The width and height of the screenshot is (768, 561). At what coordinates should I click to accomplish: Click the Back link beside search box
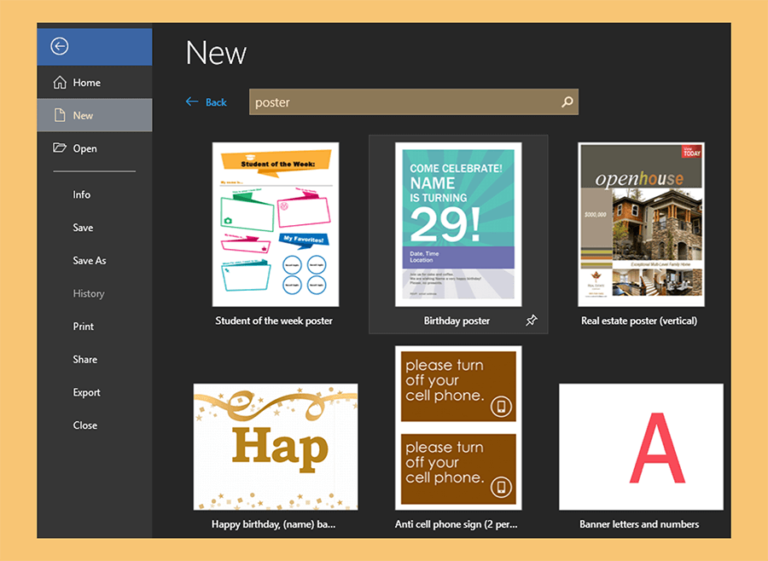[206, 102]
